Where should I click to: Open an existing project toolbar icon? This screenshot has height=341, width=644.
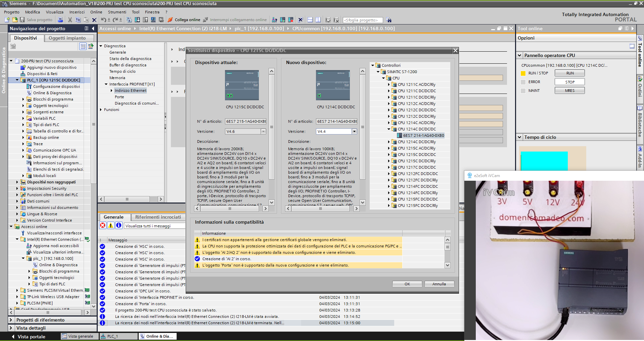coord(15,20)
